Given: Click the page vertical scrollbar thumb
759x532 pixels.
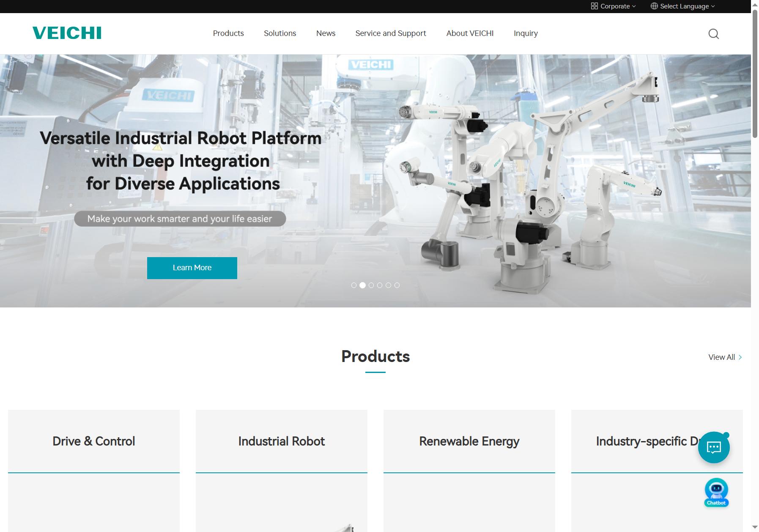Looking at the screenshot, I should click(x=755, y=73).
